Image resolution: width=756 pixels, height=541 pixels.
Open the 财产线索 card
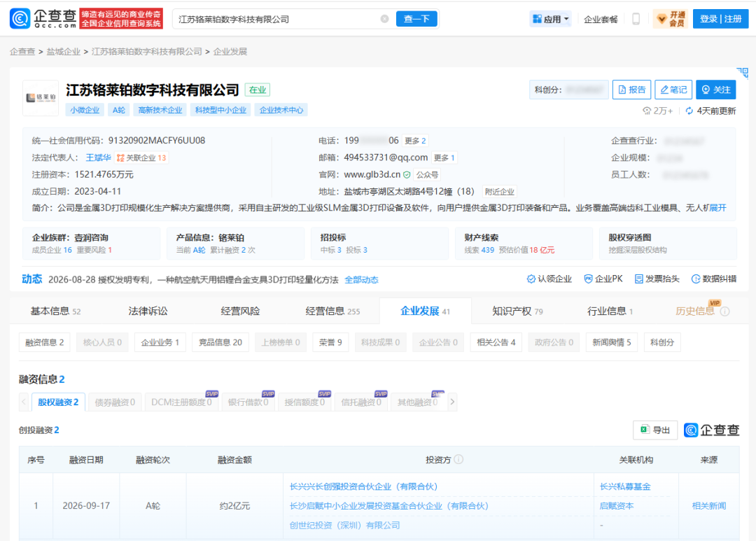point(524,243)
